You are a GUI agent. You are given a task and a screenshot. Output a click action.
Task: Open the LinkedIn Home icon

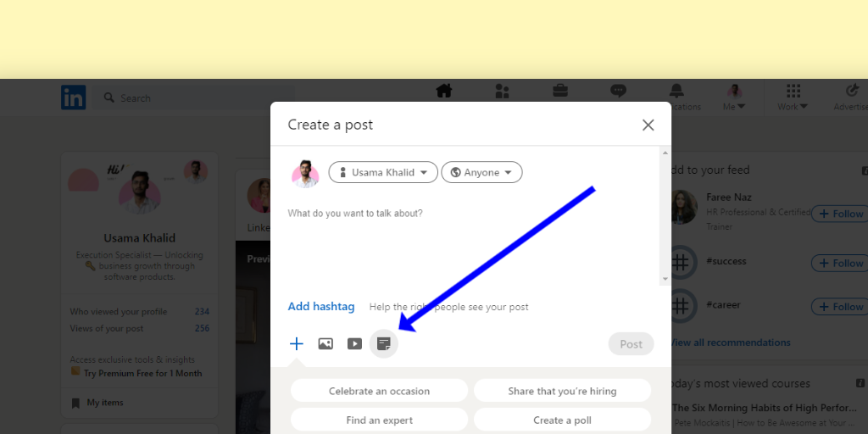coord(444,92)
